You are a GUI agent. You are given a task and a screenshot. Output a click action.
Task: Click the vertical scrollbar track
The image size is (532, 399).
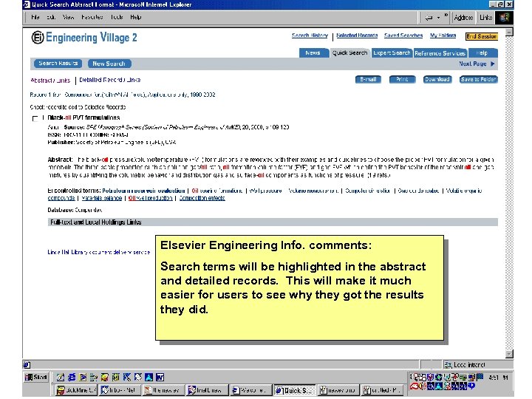(509, 194)
